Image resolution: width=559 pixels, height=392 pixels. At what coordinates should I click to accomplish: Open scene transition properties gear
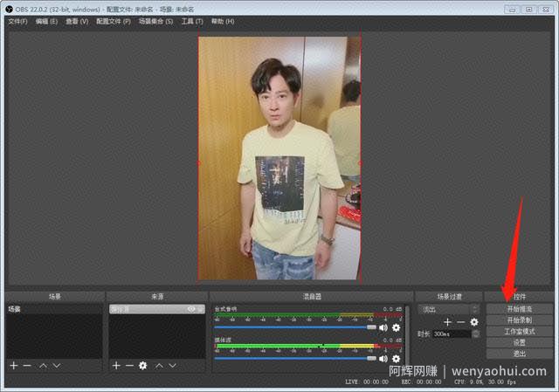click(x=474, y=322)
